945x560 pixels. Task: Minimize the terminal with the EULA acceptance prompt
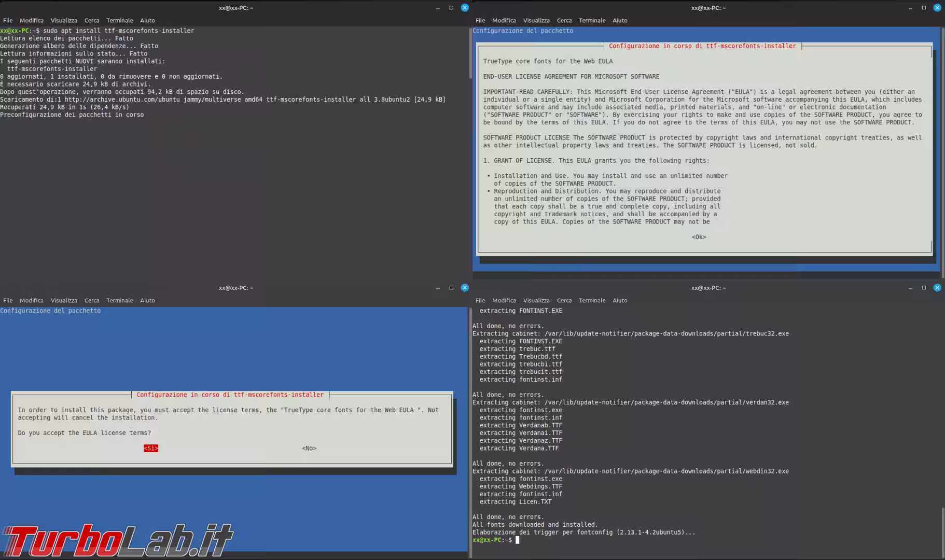point(438,288)
